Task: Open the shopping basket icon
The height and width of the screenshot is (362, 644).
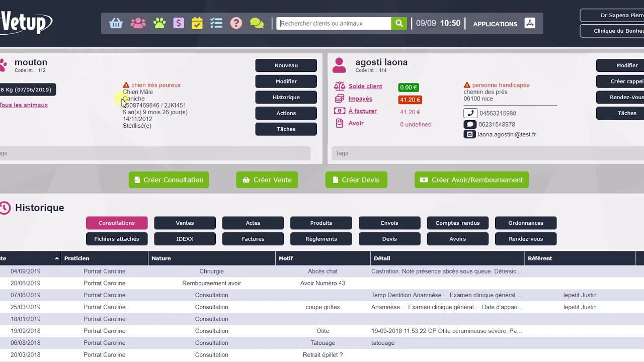Action: tap(116, 24)
